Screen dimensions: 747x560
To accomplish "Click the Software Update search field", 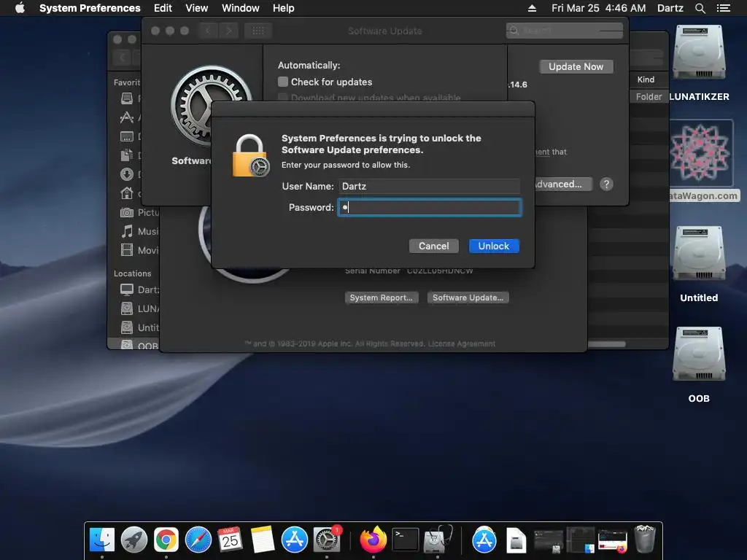I will (565, 31).
